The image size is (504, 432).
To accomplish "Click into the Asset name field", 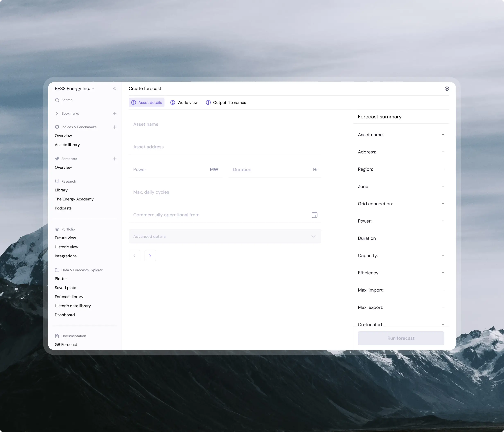I will 225,124.
